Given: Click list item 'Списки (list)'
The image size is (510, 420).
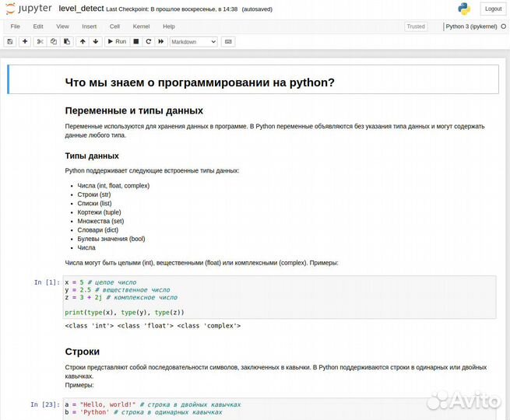Looking at the screenshot, I should point(94,203).
